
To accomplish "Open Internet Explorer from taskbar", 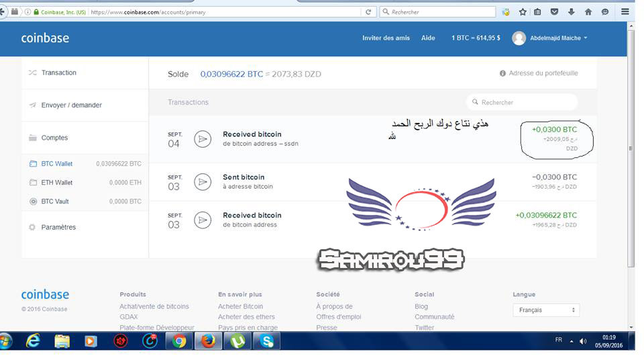I will pos(33,341).
